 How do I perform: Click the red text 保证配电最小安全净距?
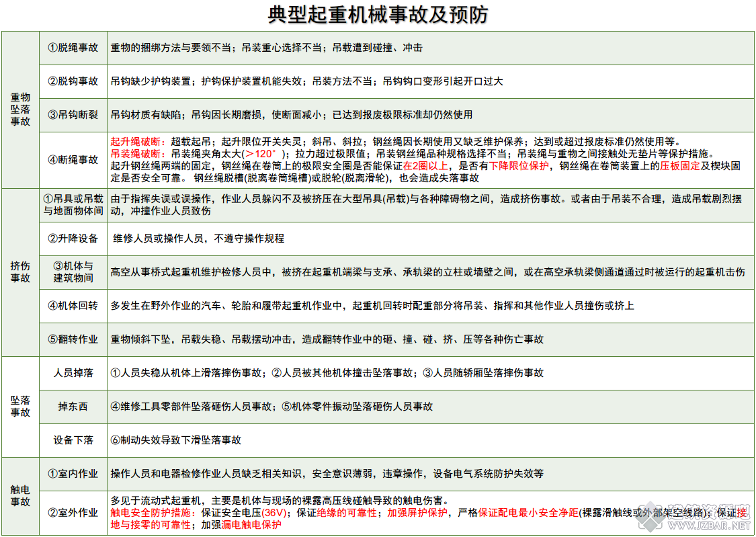[528, 513]
